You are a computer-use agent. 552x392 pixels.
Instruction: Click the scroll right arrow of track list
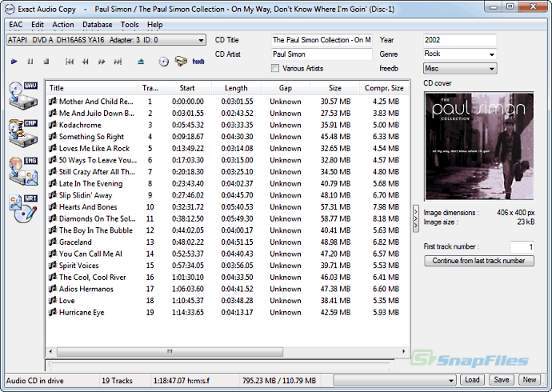(403, 351)
